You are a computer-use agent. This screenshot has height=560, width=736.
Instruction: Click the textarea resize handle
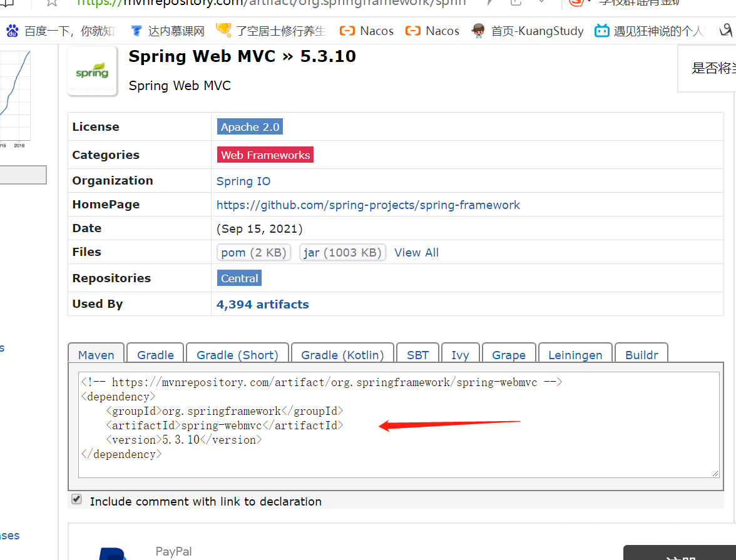click(715, 474)
